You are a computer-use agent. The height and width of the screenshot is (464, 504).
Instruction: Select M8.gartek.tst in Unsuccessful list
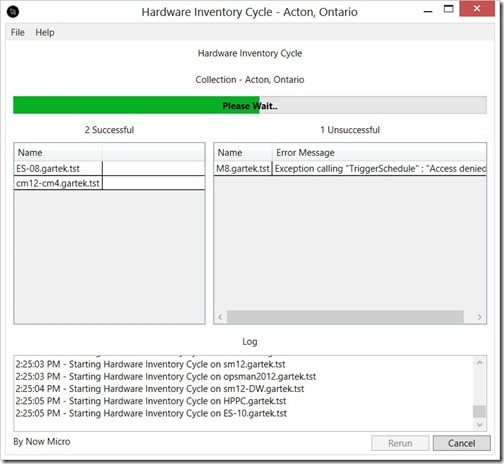coord(243,169)
